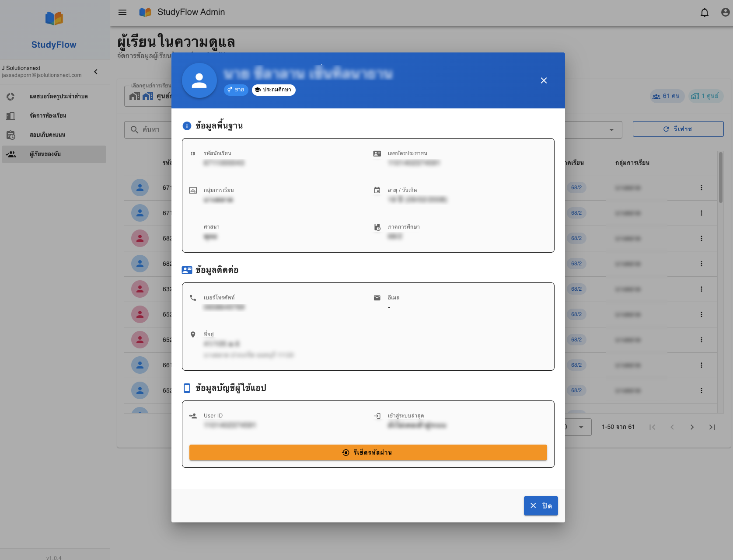This screenshot has height=560, width=733.
Task: Click the student profile avatar in dialog
Action: point(199,80)
